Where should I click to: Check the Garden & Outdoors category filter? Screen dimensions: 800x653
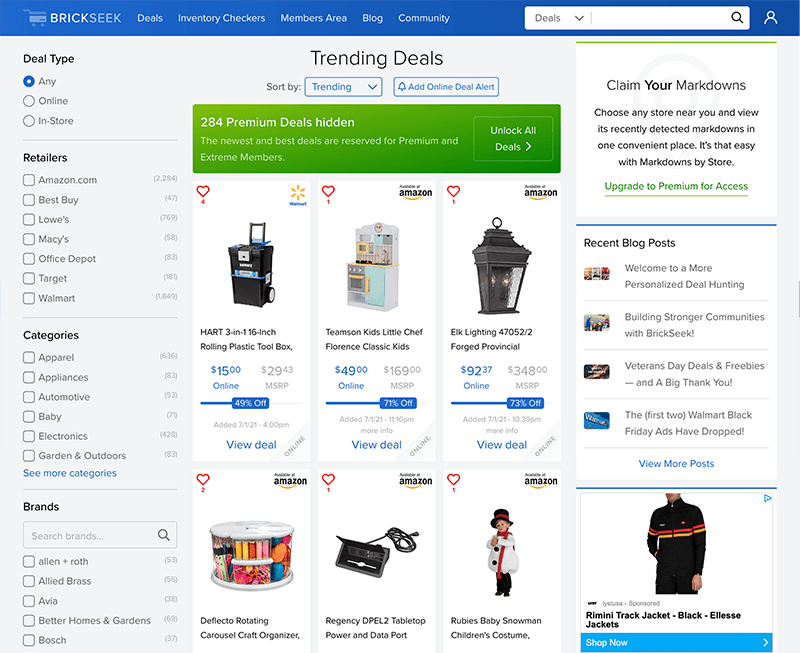click(29, 456)
